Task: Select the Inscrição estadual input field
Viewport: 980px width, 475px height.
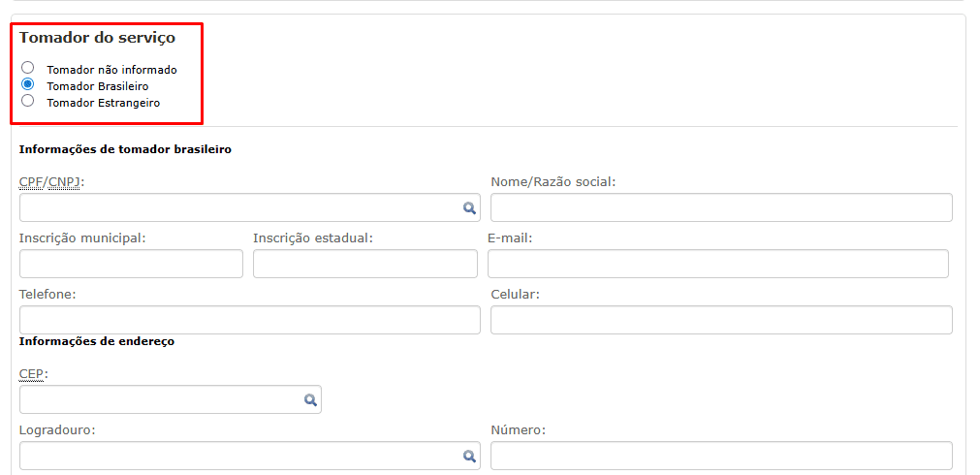Action: point(364,264)
